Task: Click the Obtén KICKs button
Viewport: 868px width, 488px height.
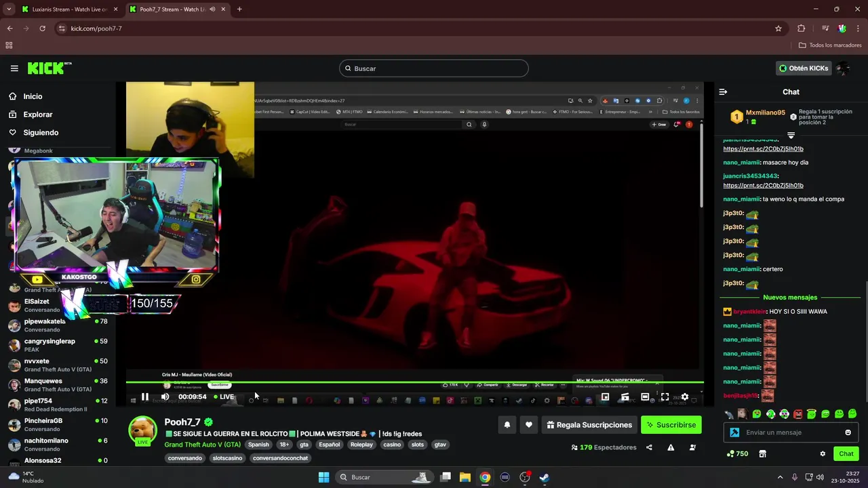Action: point(804,68)
